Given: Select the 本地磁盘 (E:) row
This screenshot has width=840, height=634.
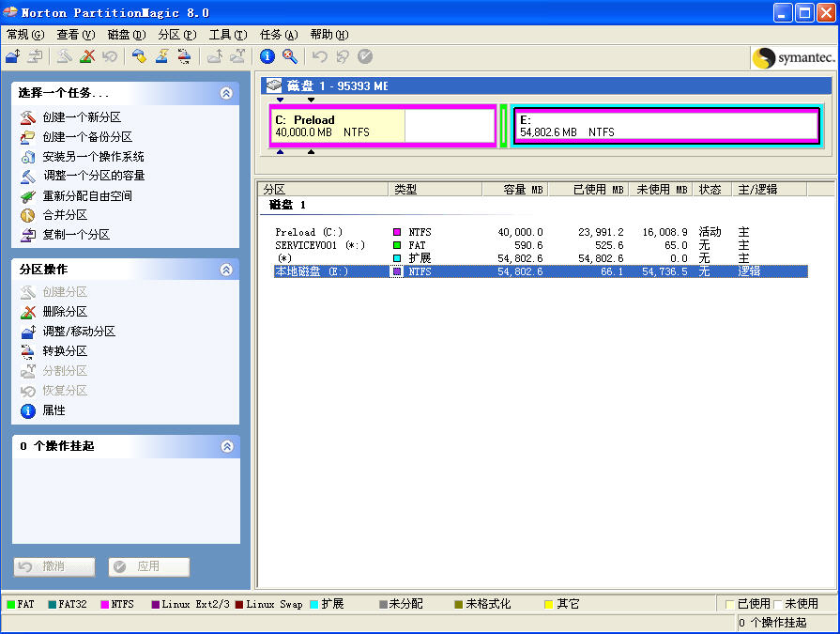Looking at the screenshot, I should tap(540, 271).
